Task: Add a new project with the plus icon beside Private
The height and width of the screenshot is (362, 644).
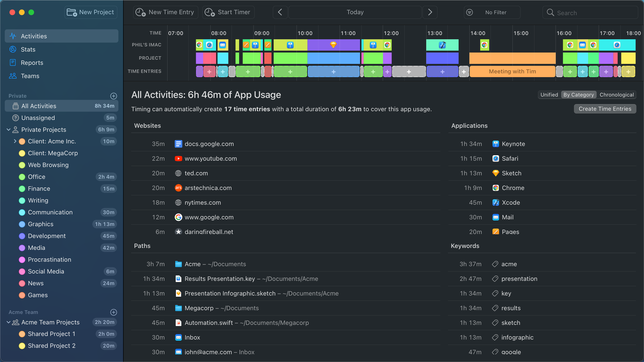Action: [x=113, y=96]
